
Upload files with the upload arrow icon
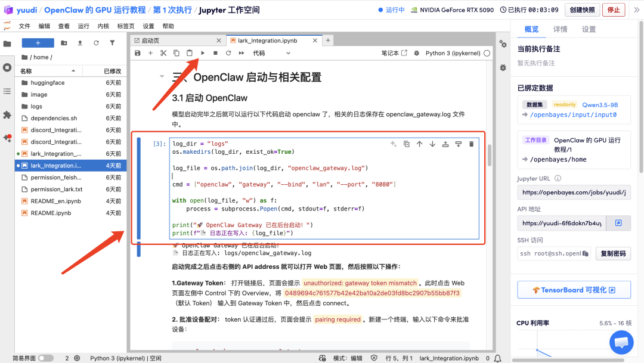point(80,43)
